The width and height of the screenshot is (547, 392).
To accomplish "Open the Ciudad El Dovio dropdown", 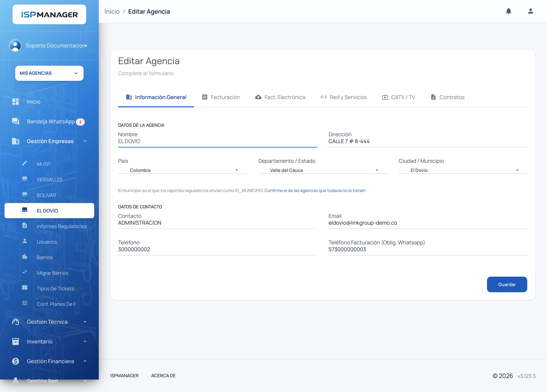I will pyautogui.click(x=463, y=170).
